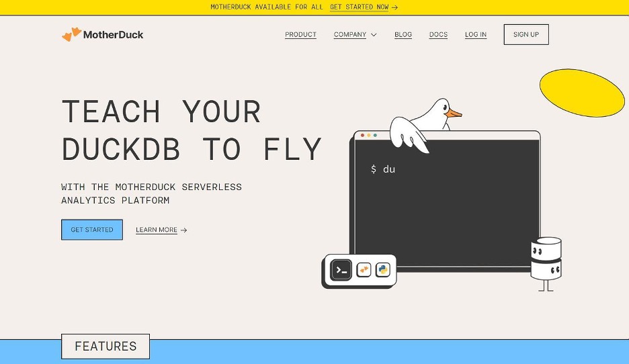Click the database character with eyes
This screenshot has width=629, height=364.
(x=546, y=264)
